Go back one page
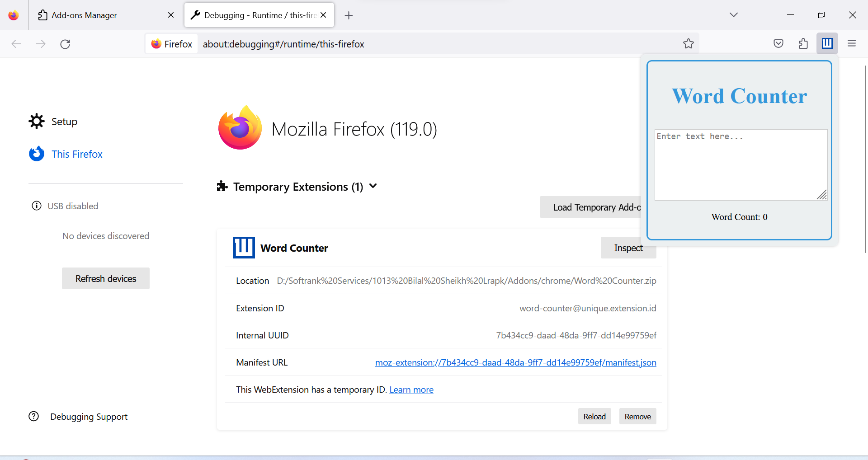This screenshot has height=460, width=868. [16, 44]
